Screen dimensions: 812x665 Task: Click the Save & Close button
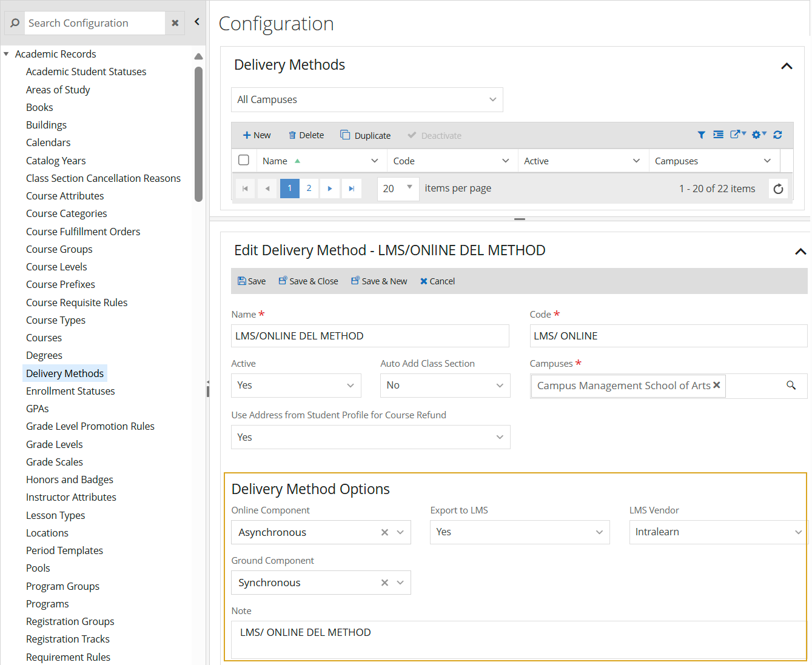pyautogui.click(x=308, y=281)
